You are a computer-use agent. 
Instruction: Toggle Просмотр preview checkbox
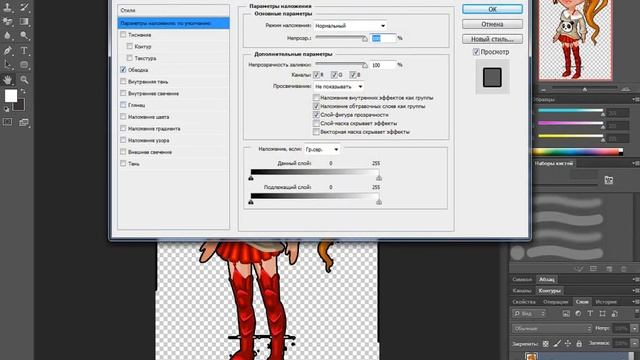pos(476,52)
